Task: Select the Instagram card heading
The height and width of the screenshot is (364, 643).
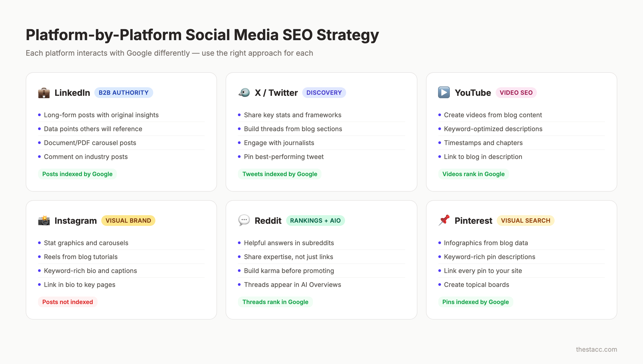Action: coord(75,221)
